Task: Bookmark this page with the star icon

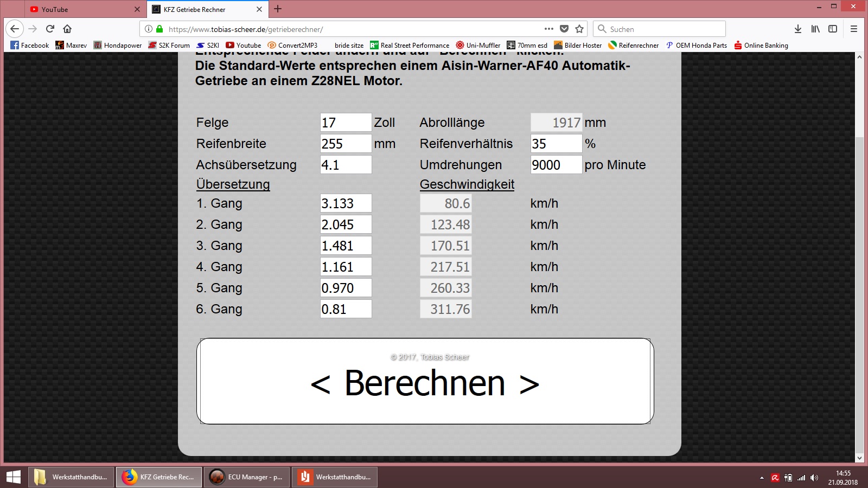Action: 579,29
